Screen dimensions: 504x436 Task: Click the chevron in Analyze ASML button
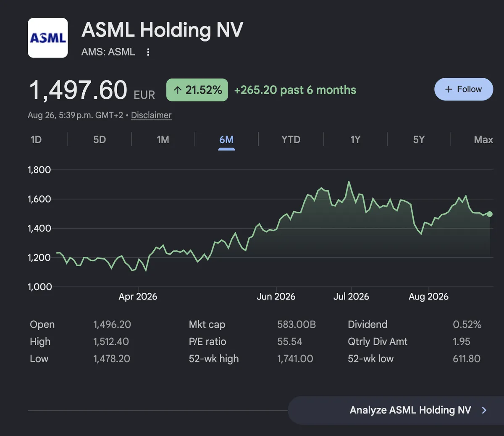[484, 410]
